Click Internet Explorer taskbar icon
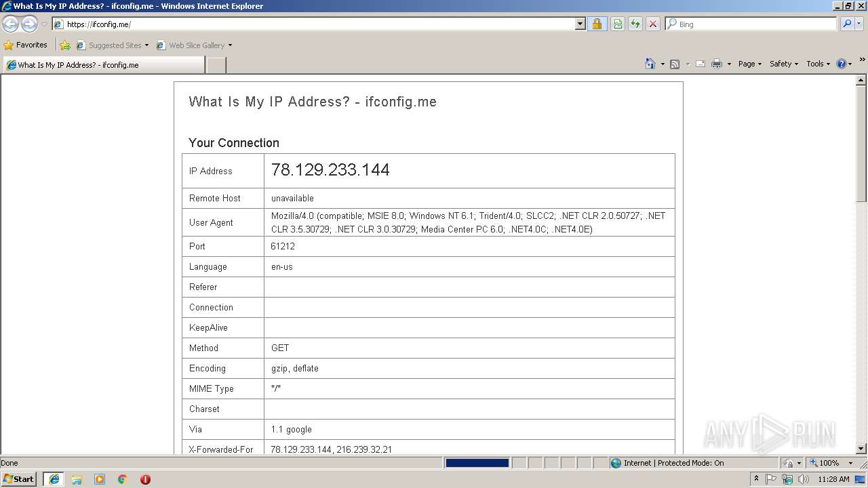 pyautogui.click(x=54, y=479)
